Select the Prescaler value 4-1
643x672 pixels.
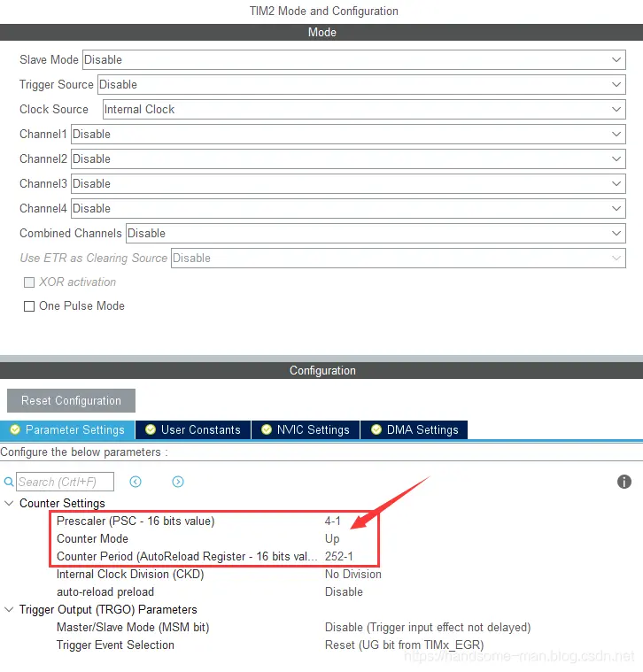click(x=333, y=521)
